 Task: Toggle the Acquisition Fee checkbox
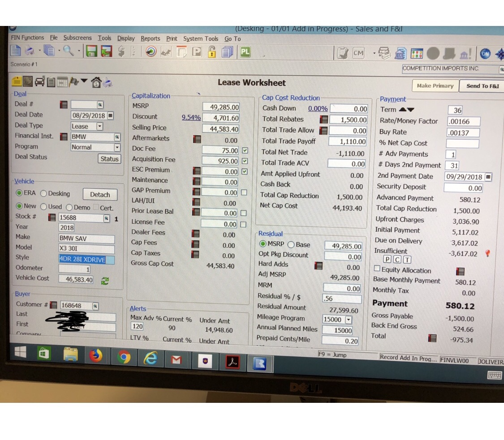click(x=245, y=161)
